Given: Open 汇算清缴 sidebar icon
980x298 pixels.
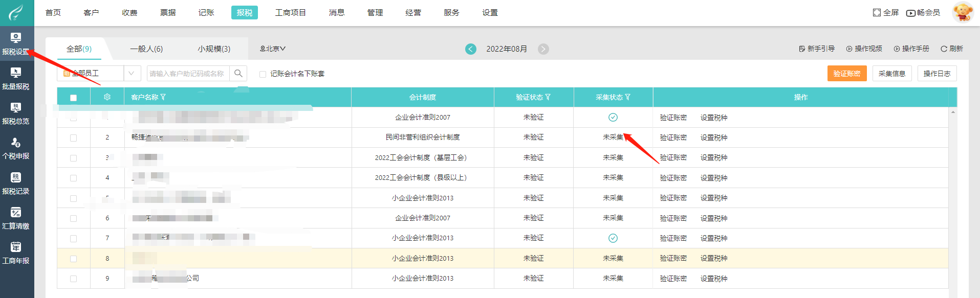Looking at the screenshot, I should click(x=16, y=218).
